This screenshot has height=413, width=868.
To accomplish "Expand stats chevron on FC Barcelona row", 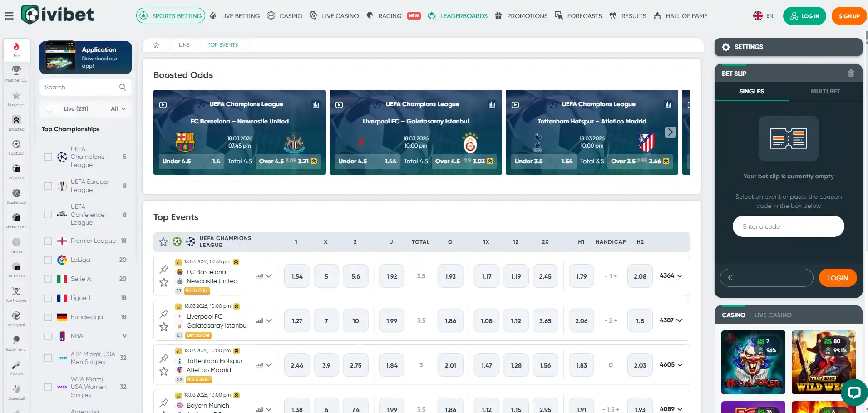I will pyautogui.click(x=269, y=276).
